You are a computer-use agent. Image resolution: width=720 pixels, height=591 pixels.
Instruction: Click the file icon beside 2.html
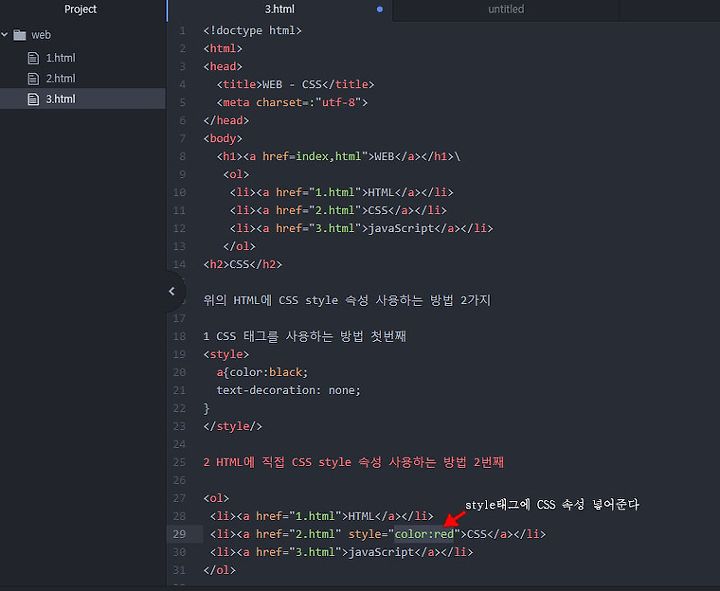pos(33,79)
